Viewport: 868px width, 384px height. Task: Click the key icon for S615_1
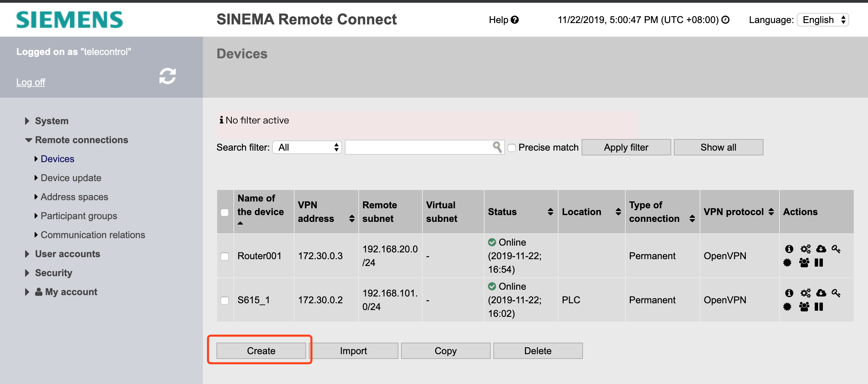[836, 293]
